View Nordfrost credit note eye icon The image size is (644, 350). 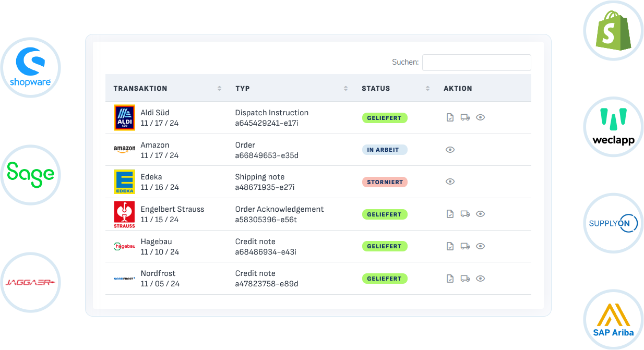(x=481, y=279)
